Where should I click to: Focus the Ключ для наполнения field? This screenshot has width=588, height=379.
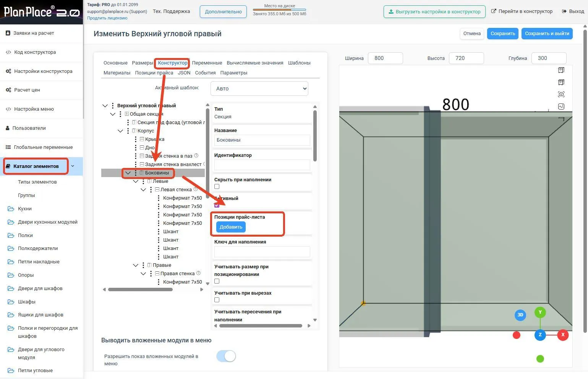tap(262, 252)
